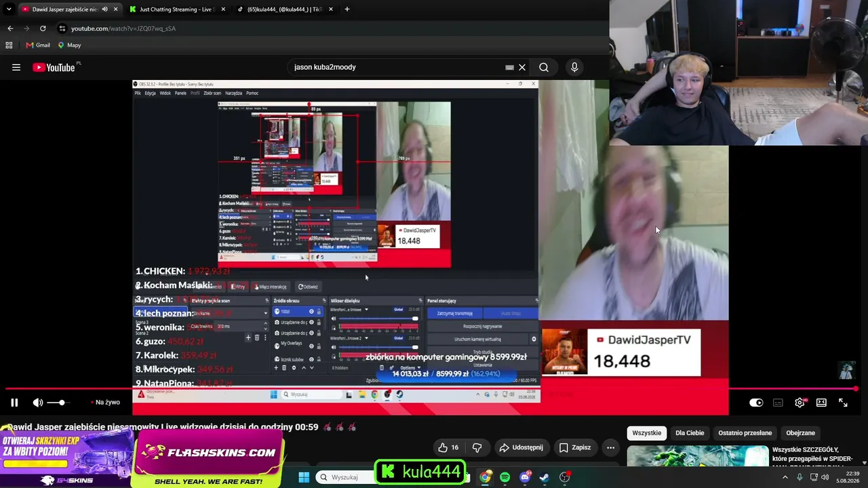Pause the YouTube live video
This screenshot has height=488, width=868.
tap(14, 403)
